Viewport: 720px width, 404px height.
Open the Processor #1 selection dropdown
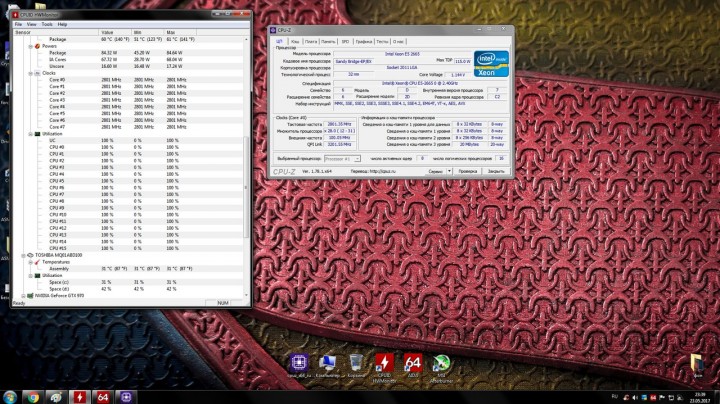pos(343,158)
